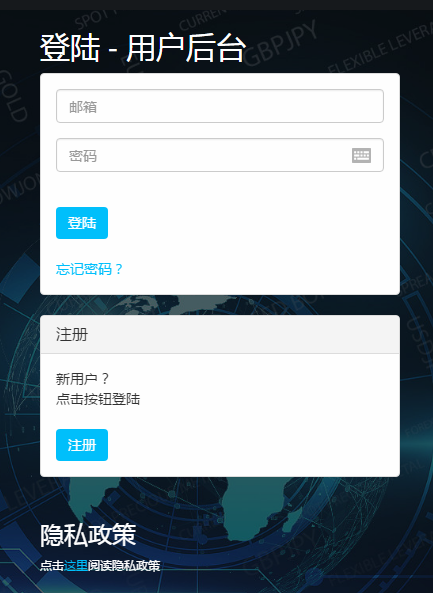Select the 注册 panel header bar

tap(220, 334)
